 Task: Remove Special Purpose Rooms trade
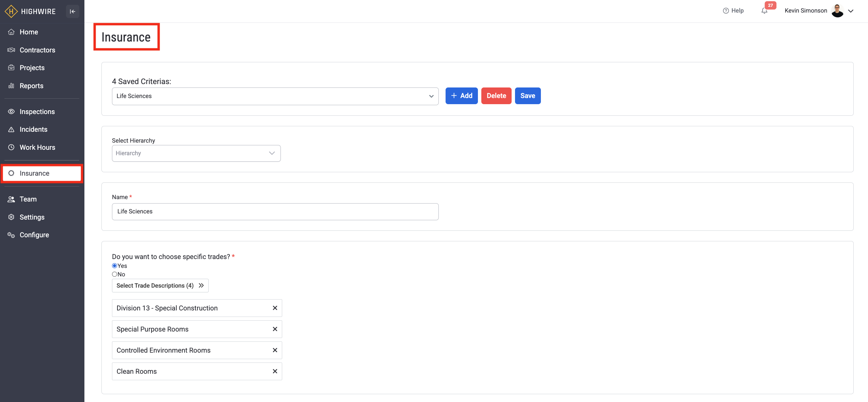pyautogui.click(x=275, y=329)
